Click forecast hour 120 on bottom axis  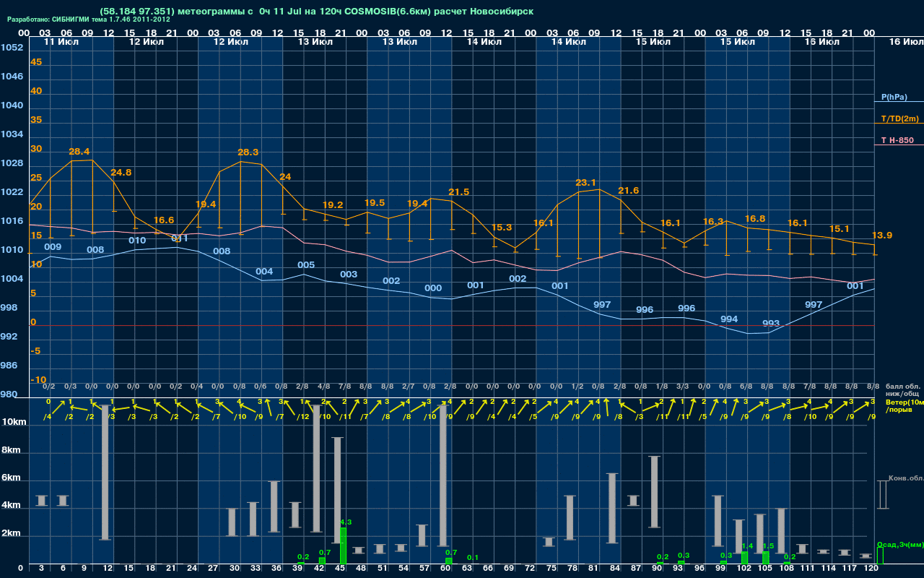[x=870, y=569]
